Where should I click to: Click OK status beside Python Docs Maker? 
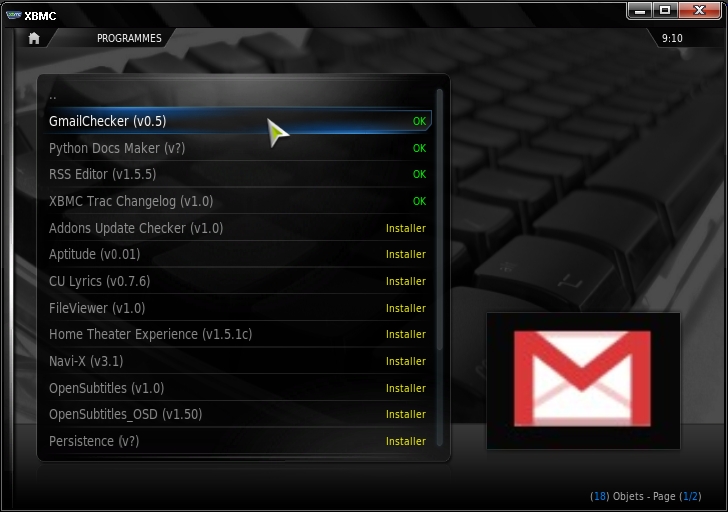[419, 148]
